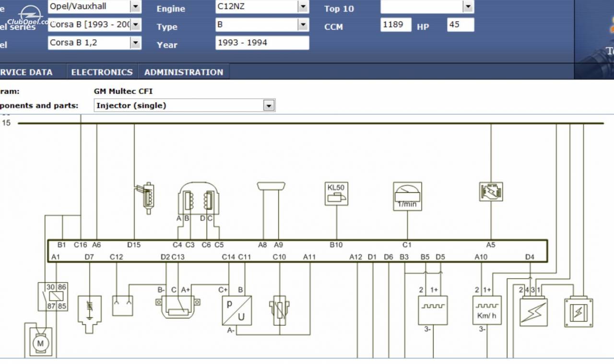Viewport: 614px width, 364px height.
Task: Click the ignition coil symbol at far right
Action: click(579, 312)
